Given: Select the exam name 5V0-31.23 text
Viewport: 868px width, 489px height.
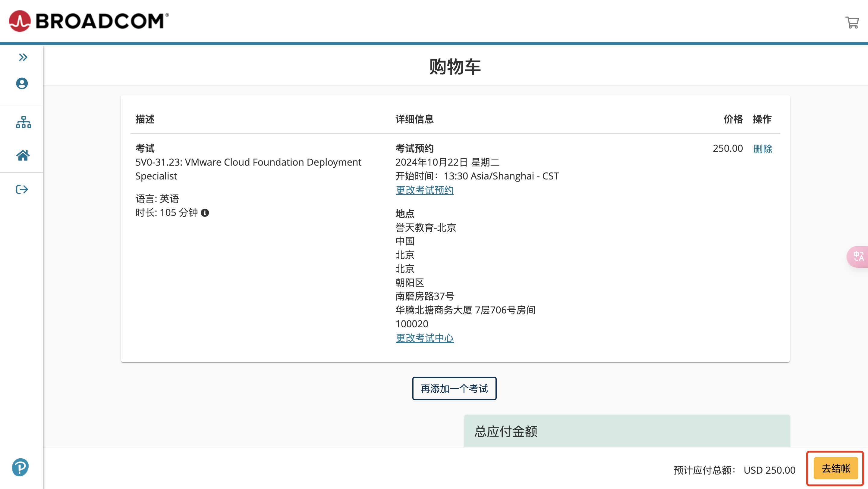Looking at the screenshot, I should [248, 169].
